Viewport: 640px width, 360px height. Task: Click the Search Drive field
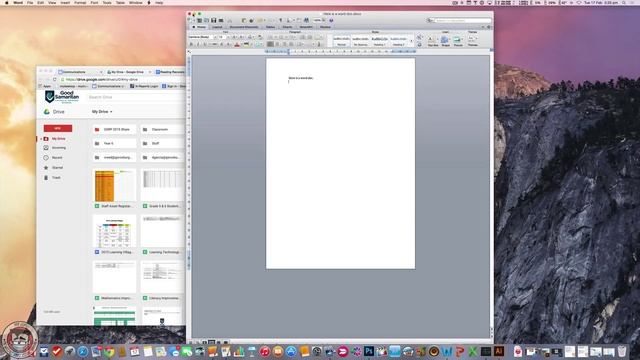pos(136,97)
